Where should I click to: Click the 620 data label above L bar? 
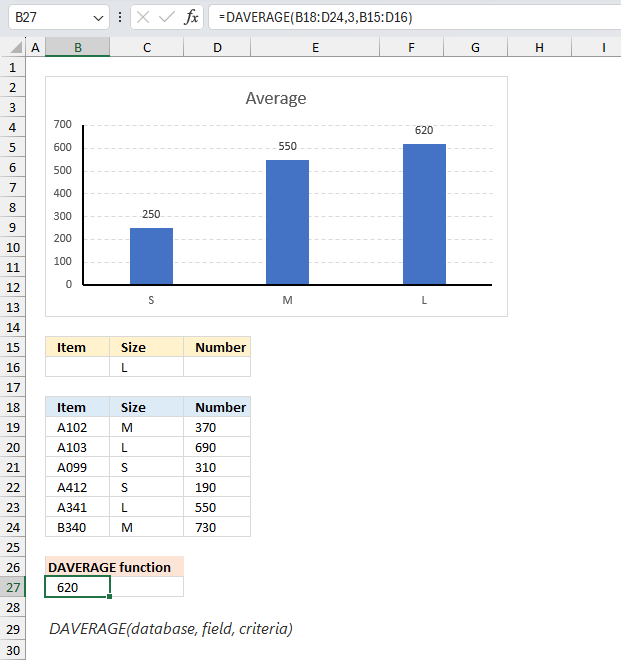click(424, 130)
